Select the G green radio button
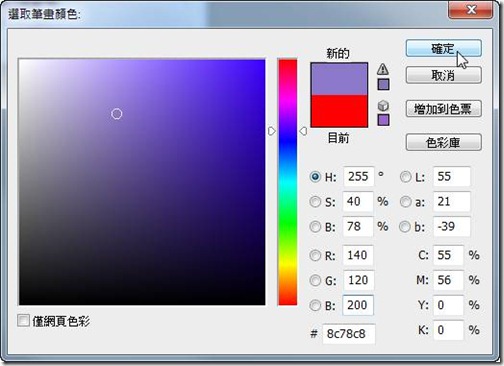Viewport: 504px width, 366px height. [x=315, y=280]
